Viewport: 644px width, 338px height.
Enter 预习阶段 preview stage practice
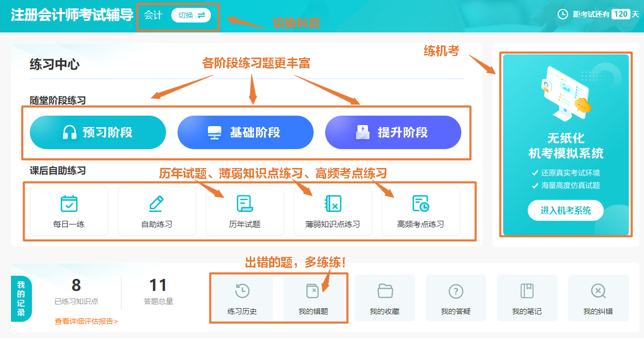click(x=98, y=132)
